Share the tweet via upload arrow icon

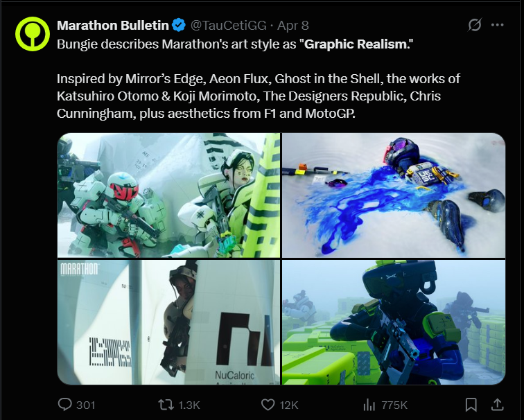pos(497,405)
